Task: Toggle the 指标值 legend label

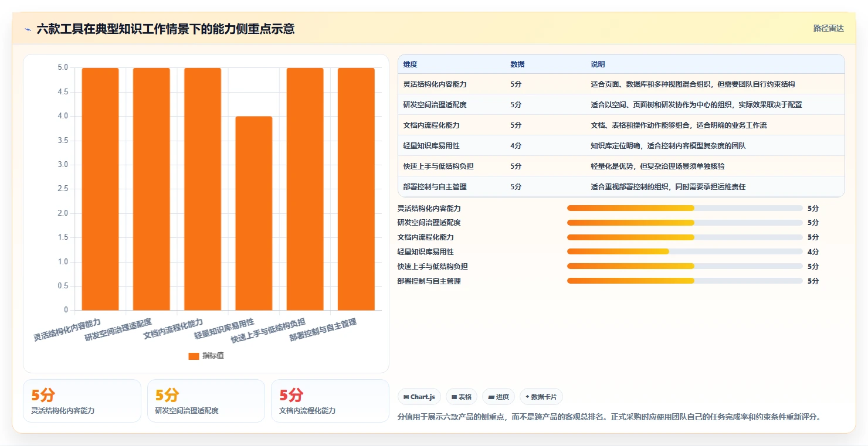Action: point(213,356)
